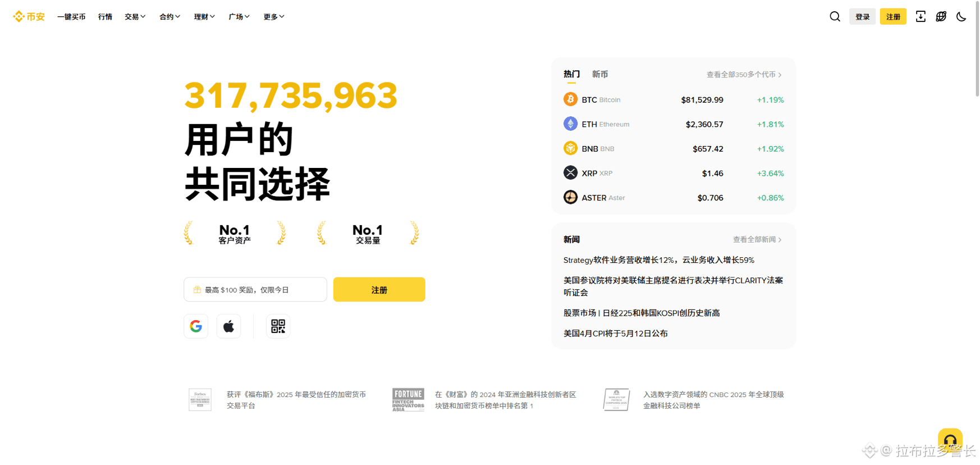This screenshot has height=465, width=980.
Task: Open the search magnifier icon
Action: (835, 17)
